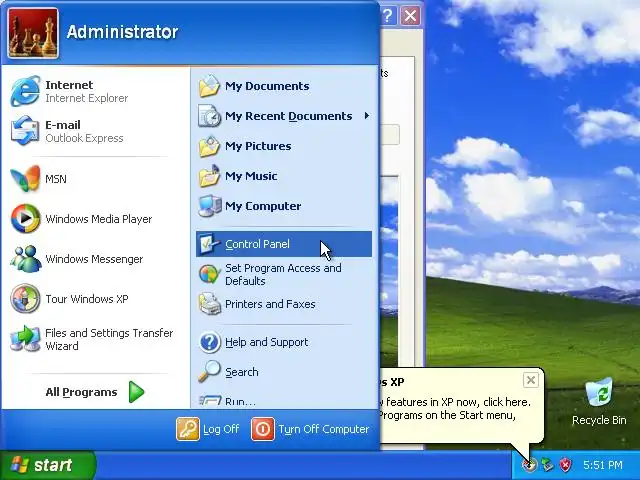Click the red security shield tray icon
The image size is (640, 480).
click(x=565, y=464)
